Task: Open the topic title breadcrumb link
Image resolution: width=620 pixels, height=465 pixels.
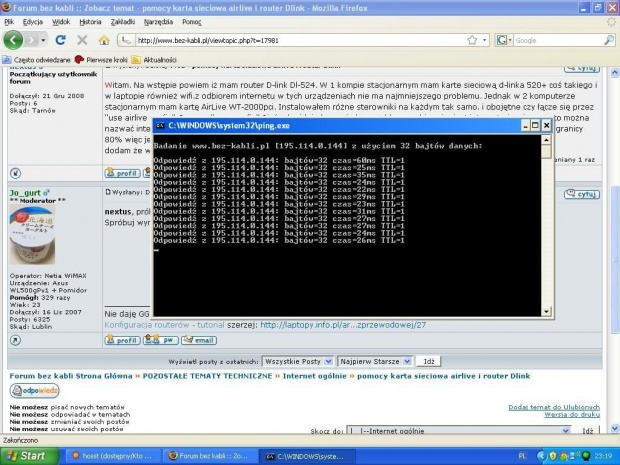Action: (x=443, y=376)
